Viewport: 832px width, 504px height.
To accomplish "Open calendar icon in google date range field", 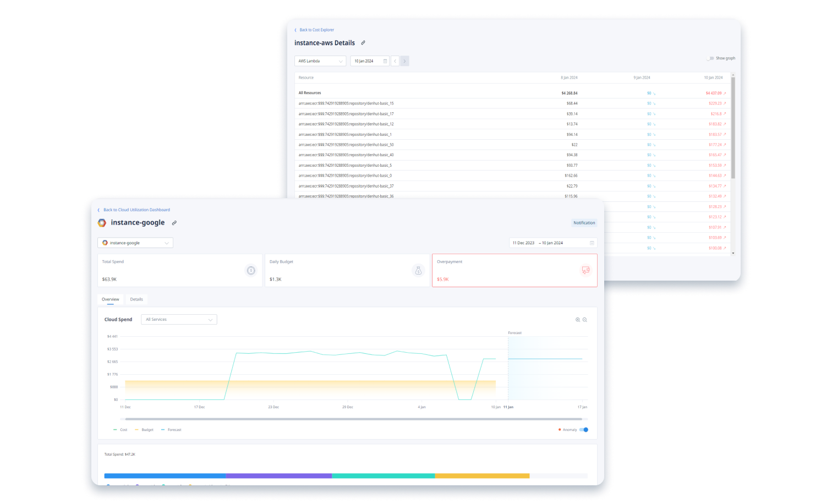I will pos(592,243).
